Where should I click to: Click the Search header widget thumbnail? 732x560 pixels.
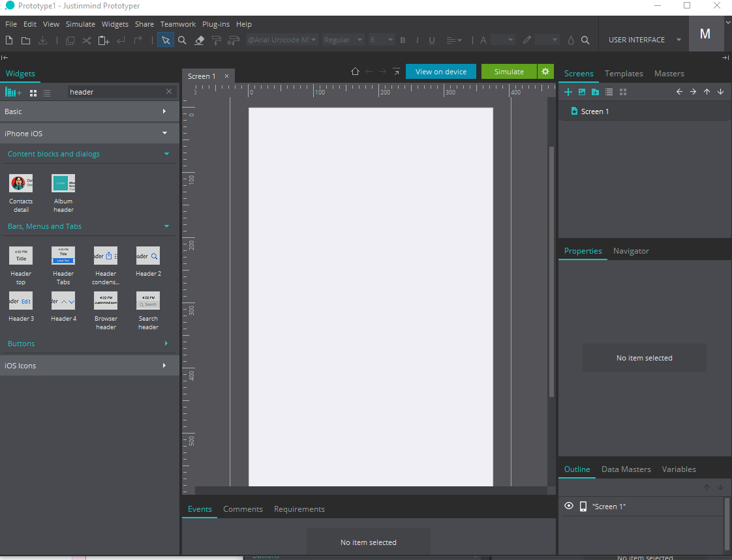(148, 301)
